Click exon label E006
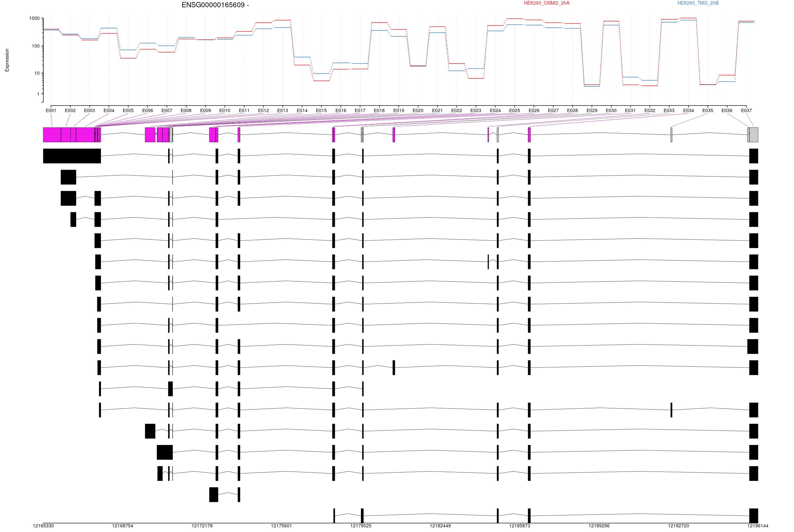 tap(148, 111)
